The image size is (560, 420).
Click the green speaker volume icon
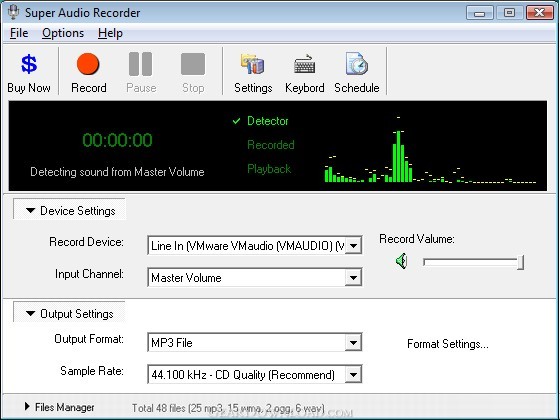(401, 261)
